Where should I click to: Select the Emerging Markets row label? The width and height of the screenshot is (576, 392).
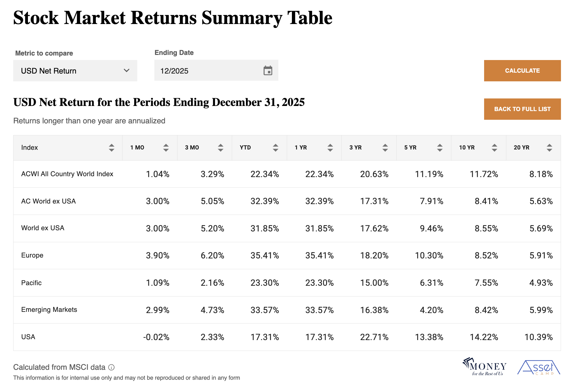pyautogui.click(x=49, y=310)
